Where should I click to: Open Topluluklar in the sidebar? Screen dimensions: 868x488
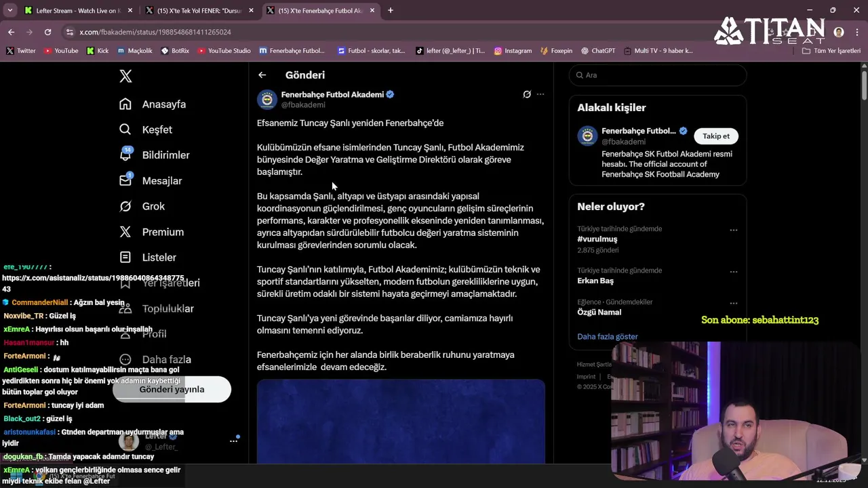[x=156, y=308]
